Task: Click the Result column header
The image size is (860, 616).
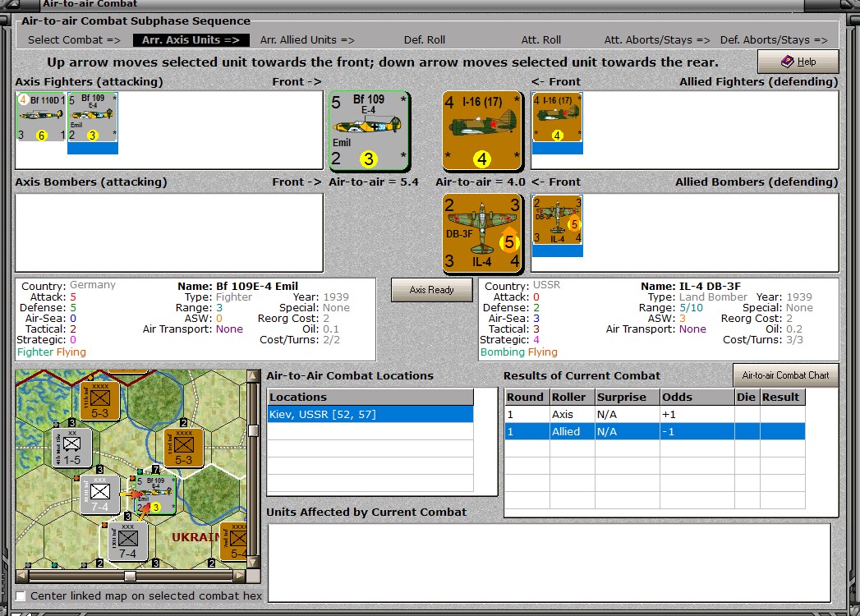Action: coord(783,398)
